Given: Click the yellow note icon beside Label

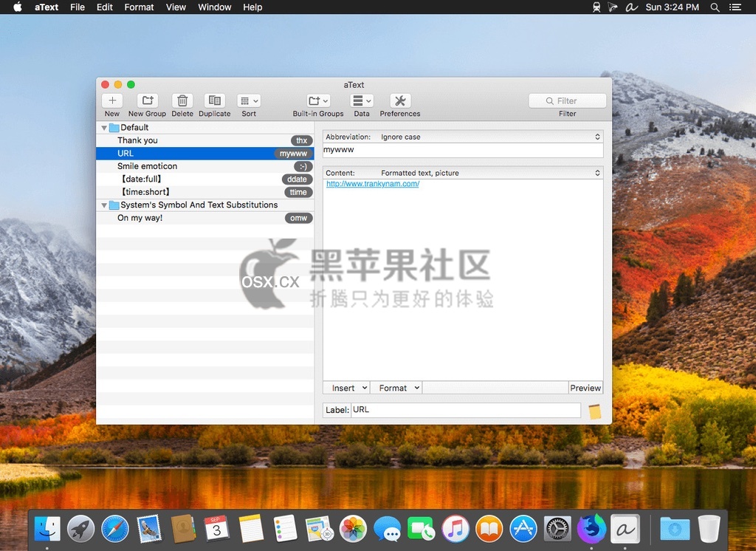Looking at the screenshot, I should point(595,411).
